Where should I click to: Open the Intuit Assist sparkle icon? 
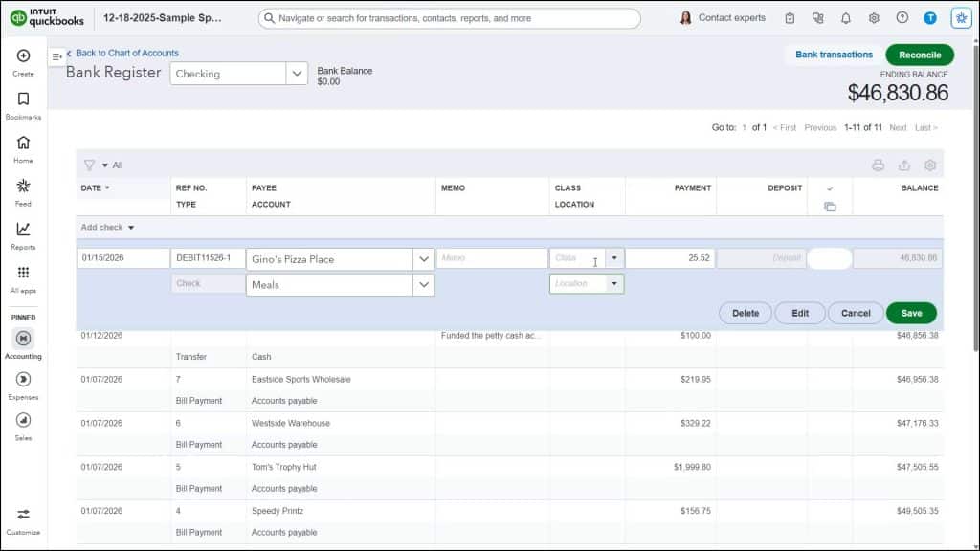click(961, 18)
